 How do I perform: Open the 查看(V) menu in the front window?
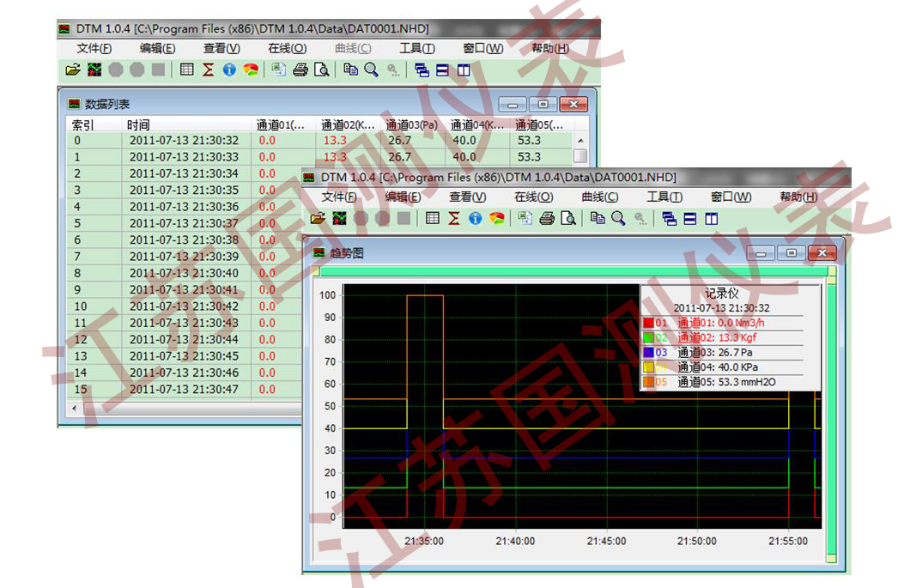pos(467,197)
